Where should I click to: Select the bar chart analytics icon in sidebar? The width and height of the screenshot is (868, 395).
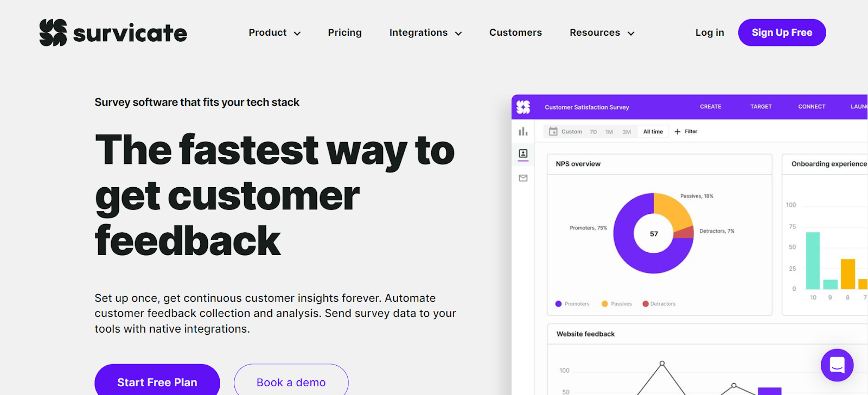(523, 131)
